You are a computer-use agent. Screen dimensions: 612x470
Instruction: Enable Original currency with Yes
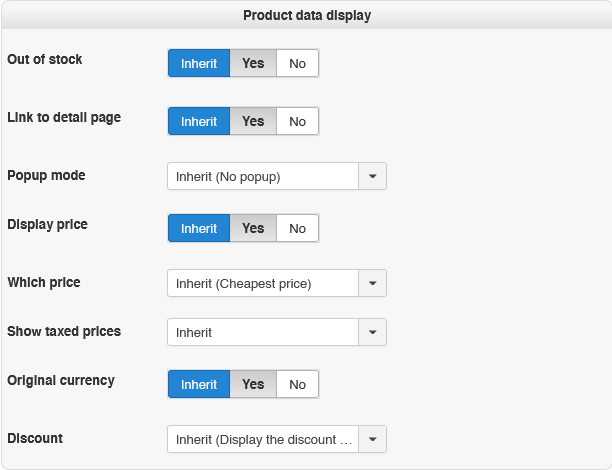253,384
